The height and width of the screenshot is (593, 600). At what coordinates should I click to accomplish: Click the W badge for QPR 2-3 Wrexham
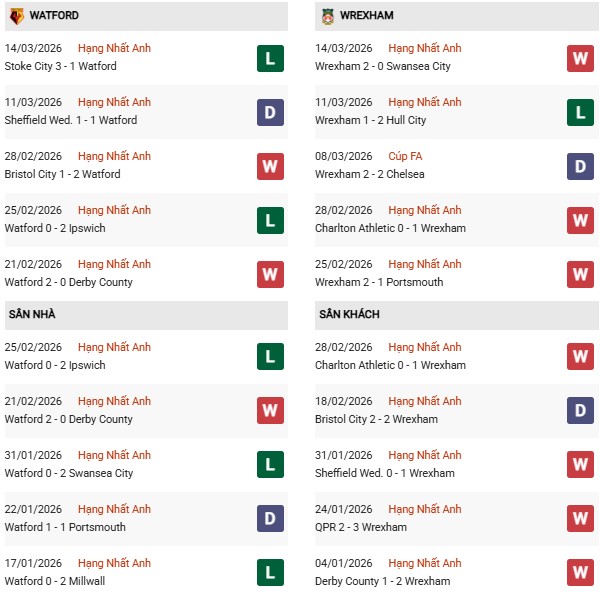[580, 518]
